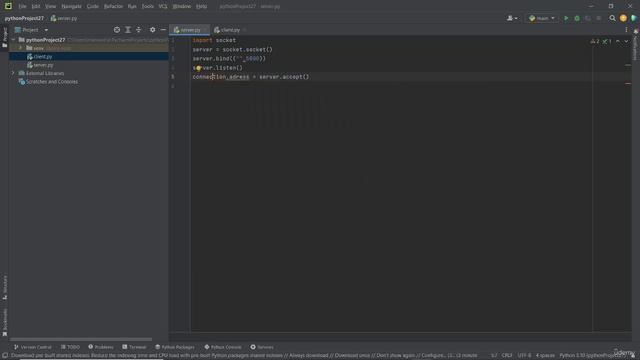This screenshot has width=640, height=360.
Task: Open the Python Packages tool window
Action: click(x=175, y=347)
